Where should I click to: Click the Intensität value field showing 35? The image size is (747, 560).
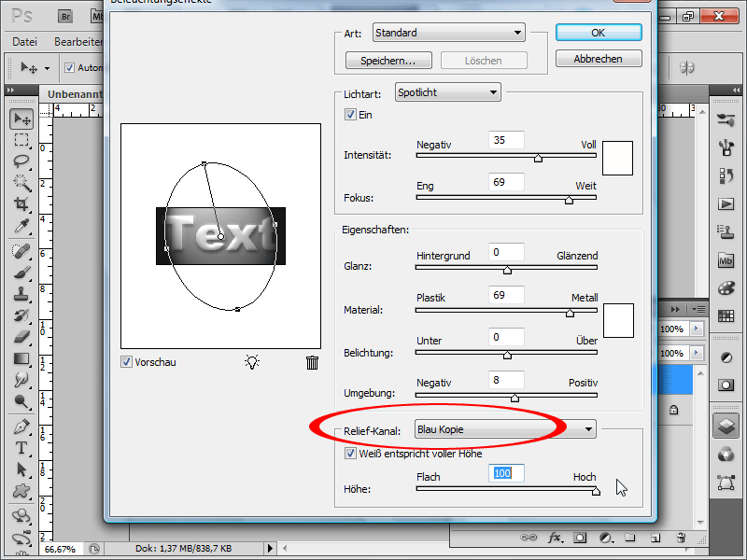pos(506,140)
